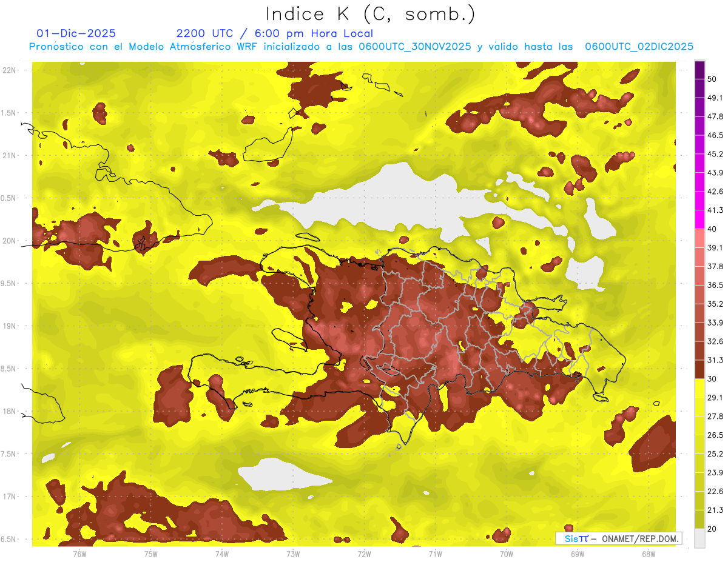Click the legend value 45.2
The height and width of the screenshot is (562, 728).
715,154
